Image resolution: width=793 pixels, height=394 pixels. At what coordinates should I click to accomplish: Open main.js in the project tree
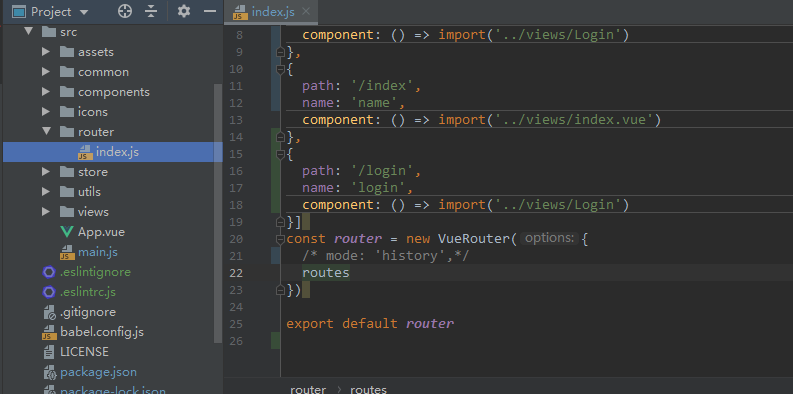pyautogui.click(x=98, y=251)
